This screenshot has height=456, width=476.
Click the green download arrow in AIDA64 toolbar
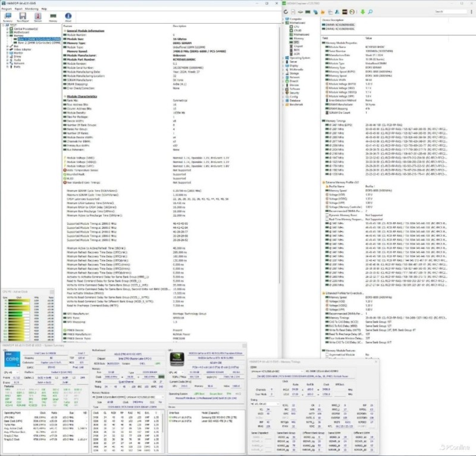pos(362,12)
